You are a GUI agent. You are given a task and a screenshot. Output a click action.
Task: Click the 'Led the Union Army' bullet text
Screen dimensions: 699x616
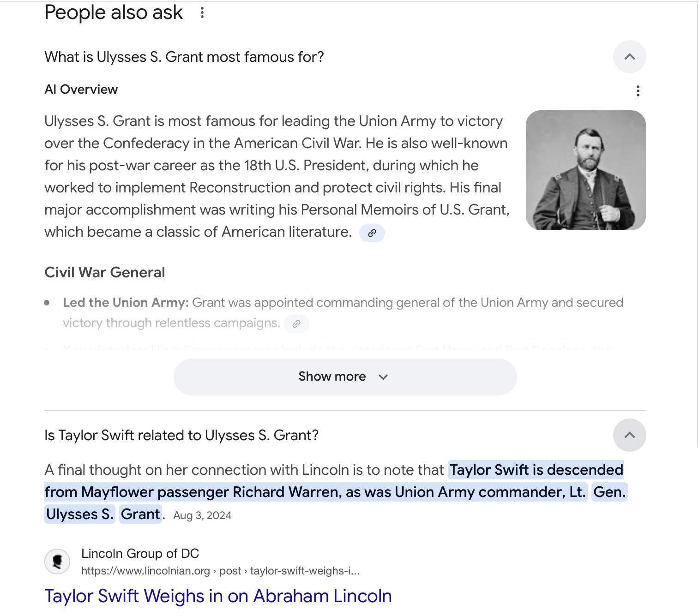[x=126, y=302]
